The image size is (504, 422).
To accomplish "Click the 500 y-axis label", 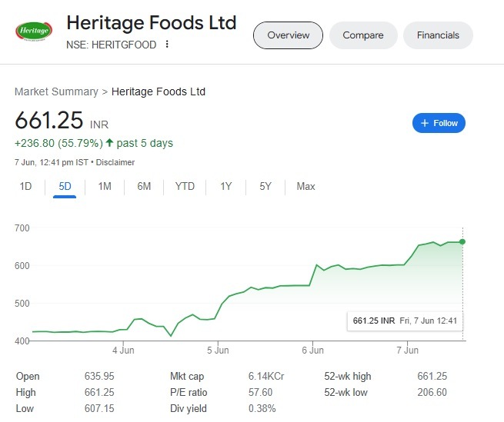I will pyautogui.click(x=22, y=303).
